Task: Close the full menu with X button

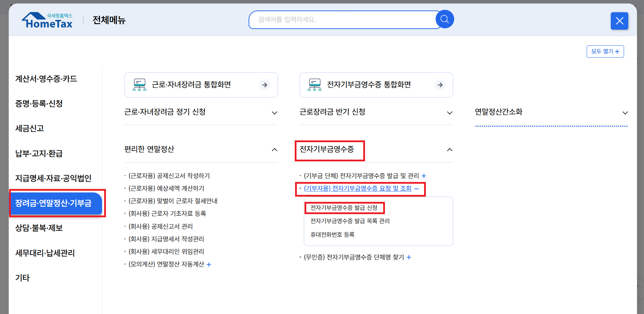Action: [x=620, y=21]
